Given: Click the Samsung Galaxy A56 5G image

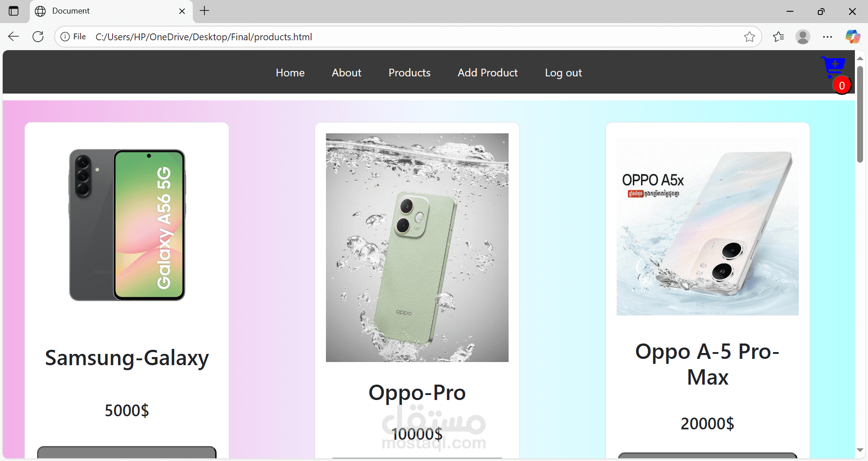Looking at the screenshot, I should coord(127,225).
